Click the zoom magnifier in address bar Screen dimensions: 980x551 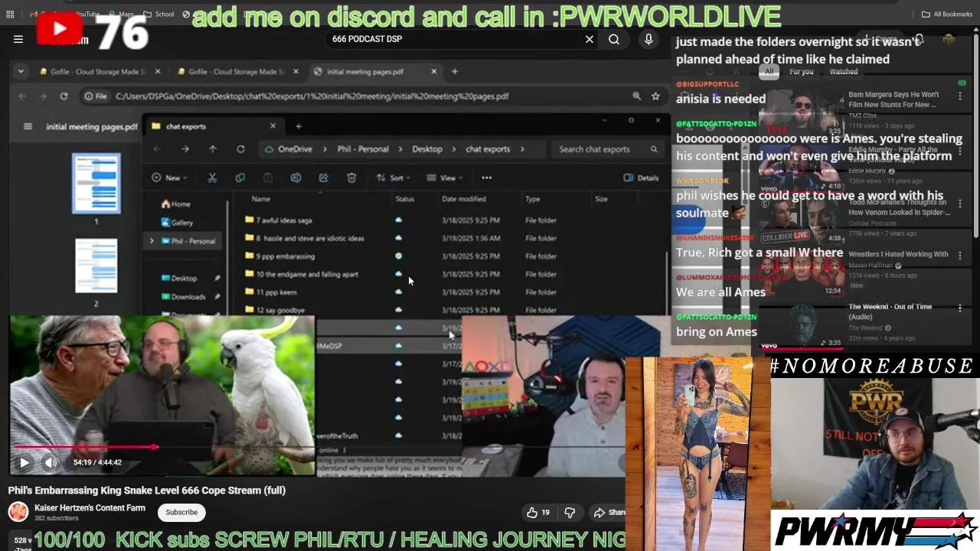click(636, 96)
